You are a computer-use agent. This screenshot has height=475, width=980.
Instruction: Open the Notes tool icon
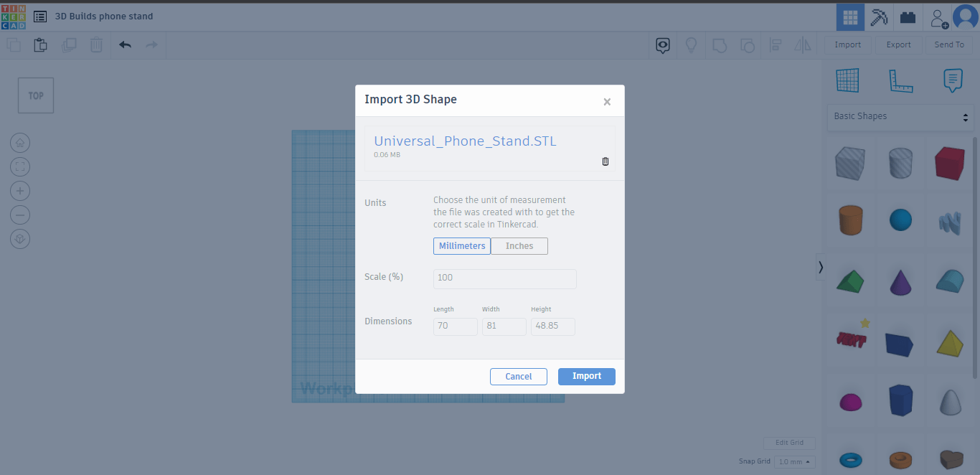(953, 80)
